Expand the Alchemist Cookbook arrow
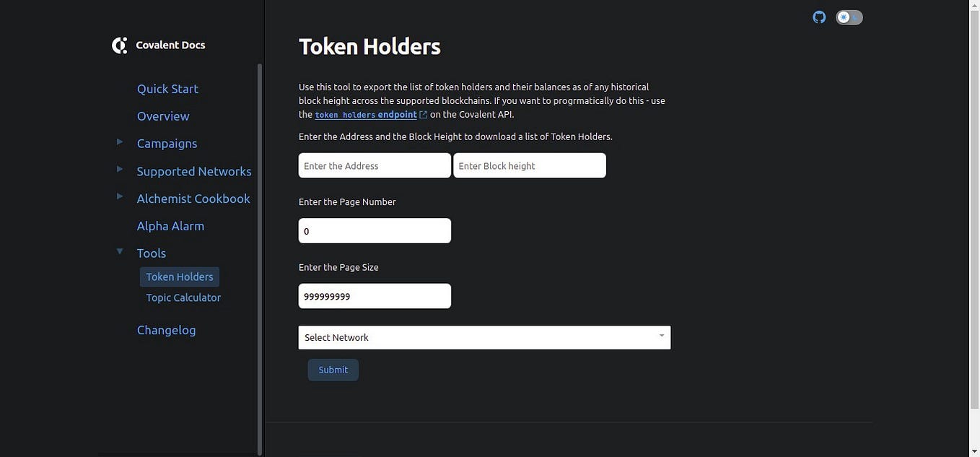Screen dimensions: 980x457 coord(120,196)
